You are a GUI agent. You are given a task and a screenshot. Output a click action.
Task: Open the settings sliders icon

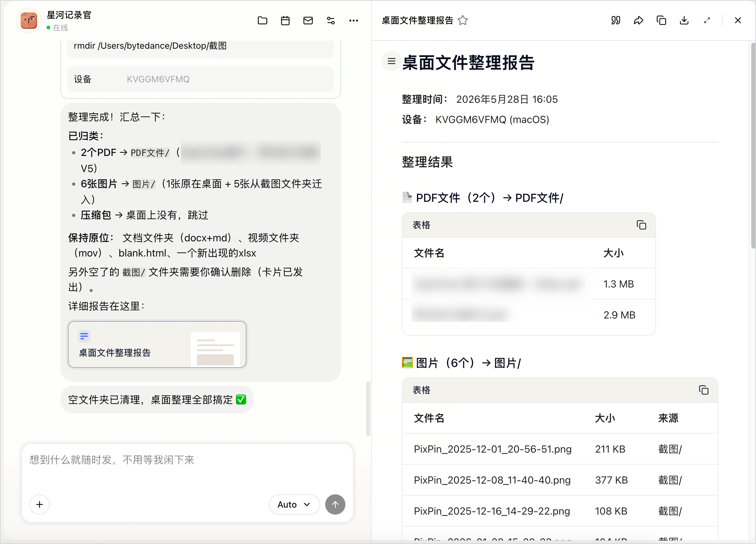(x=331, y=21)
